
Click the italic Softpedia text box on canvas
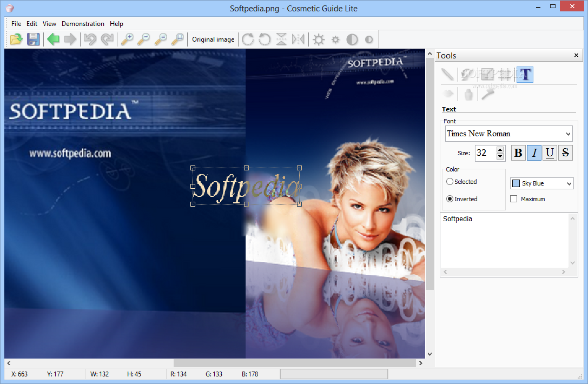(x=246, y=186)
